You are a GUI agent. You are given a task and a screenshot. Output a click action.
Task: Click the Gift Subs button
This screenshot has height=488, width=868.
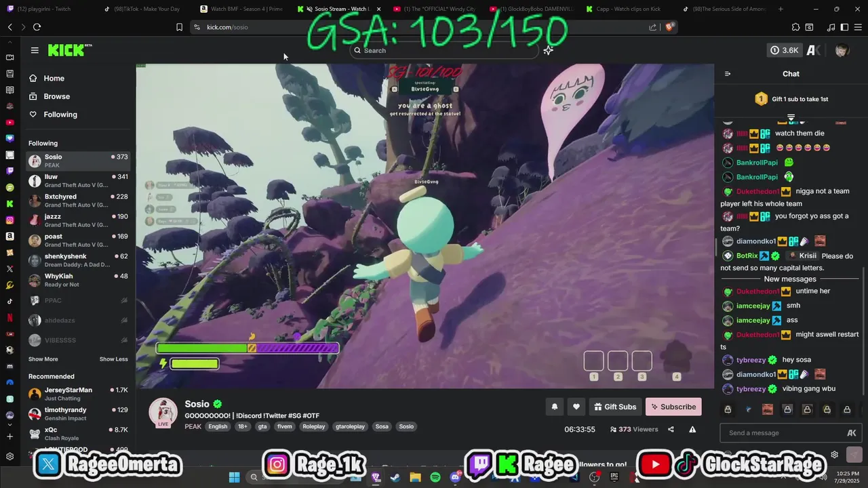pos(615,407)
